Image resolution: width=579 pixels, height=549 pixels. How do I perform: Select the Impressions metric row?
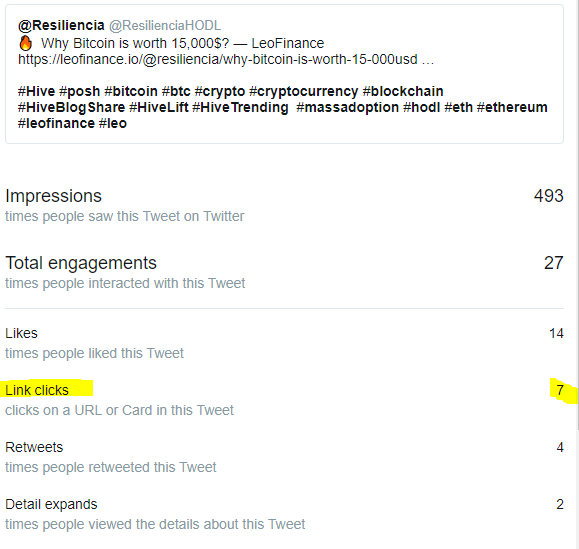[284, 205]
